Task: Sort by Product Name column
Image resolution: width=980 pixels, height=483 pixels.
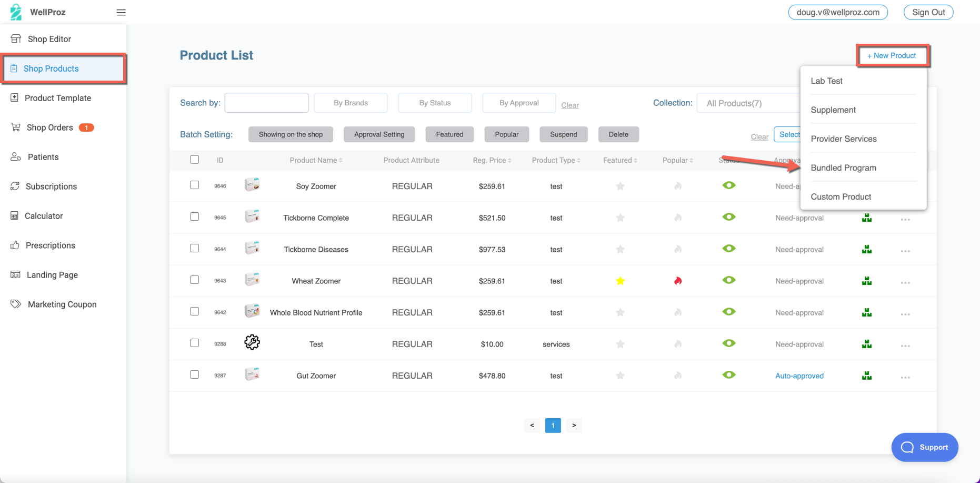Action: [316, 160]
